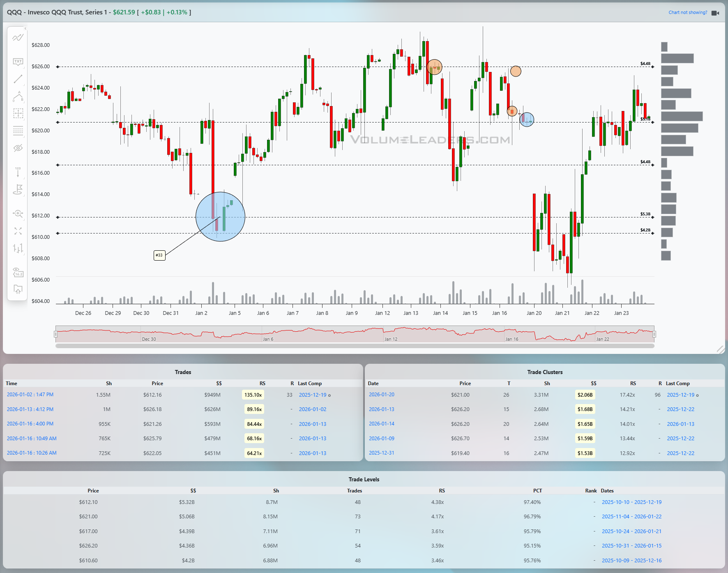Screen dimensions: 728x573
Task: Open chart settings sliders icon
Action: (x=18, y=248)
